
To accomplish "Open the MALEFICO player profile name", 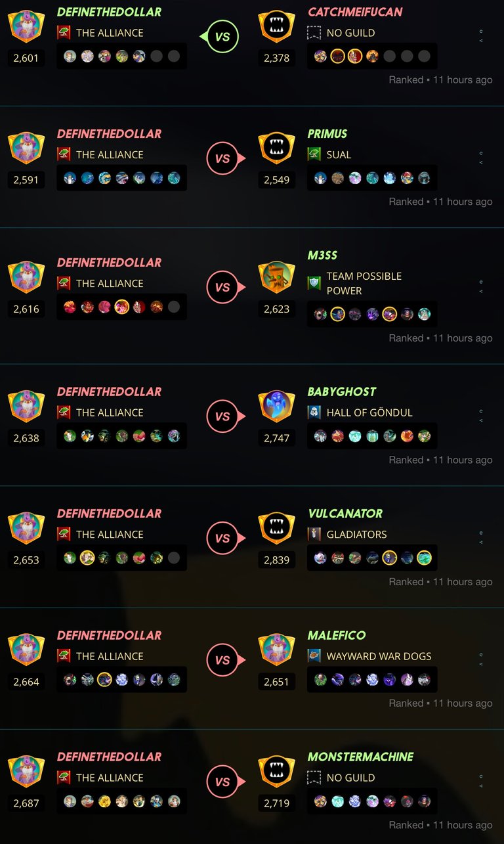I will click(x=337, y=635).
